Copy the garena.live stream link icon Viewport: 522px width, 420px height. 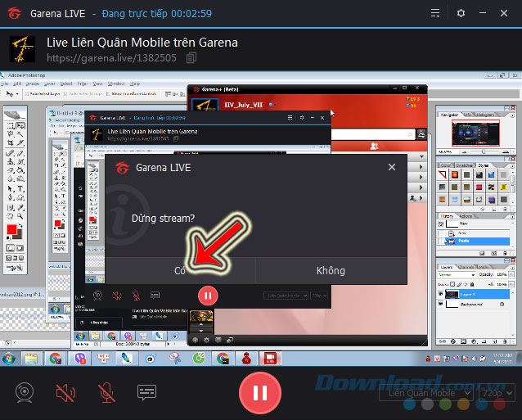point(191,58)
